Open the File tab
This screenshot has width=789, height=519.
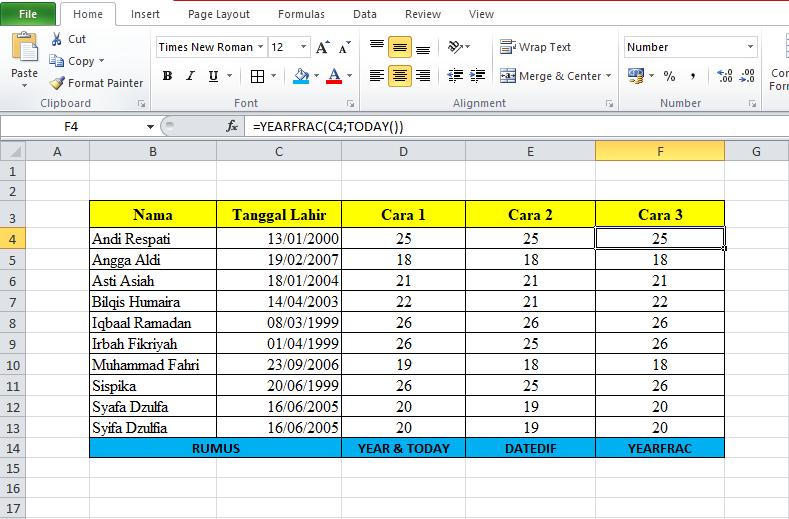(28, 14)
